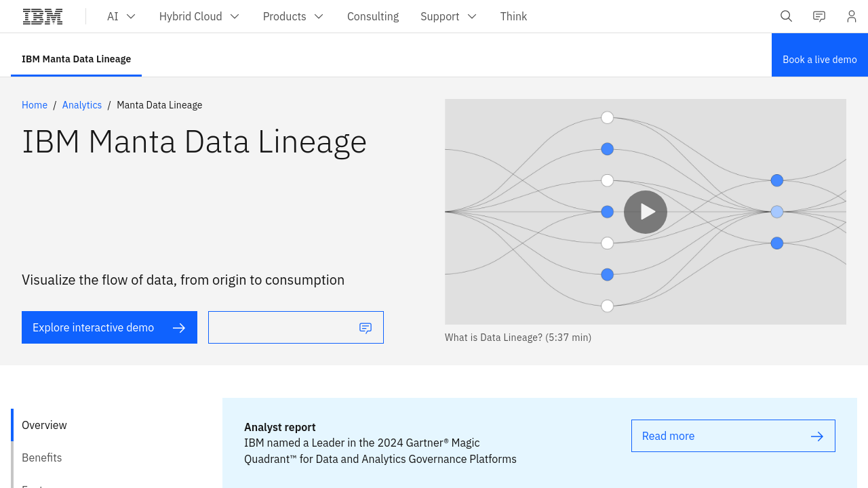This screenshot has height=488, width=868.
Task: Select the IBM Manta Data Lineage tab
Action: [76, 59]
